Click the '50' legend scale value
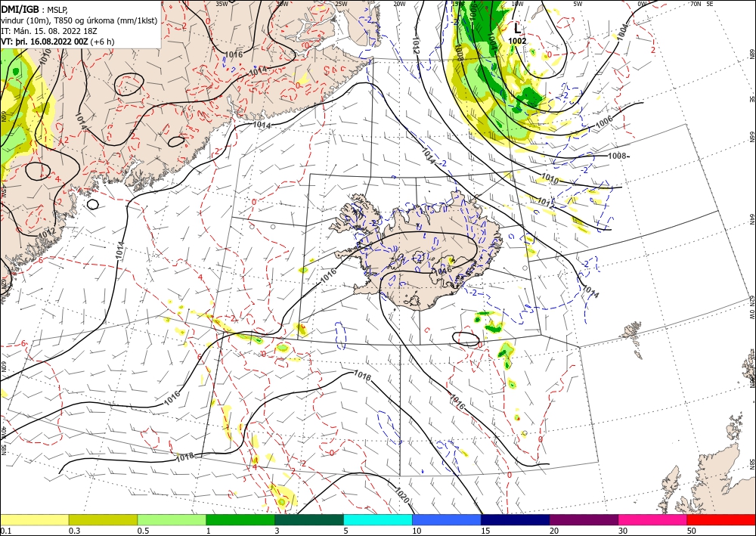This screenshot has width=756, height=536. pyautogui.click(x=692, y=531)
